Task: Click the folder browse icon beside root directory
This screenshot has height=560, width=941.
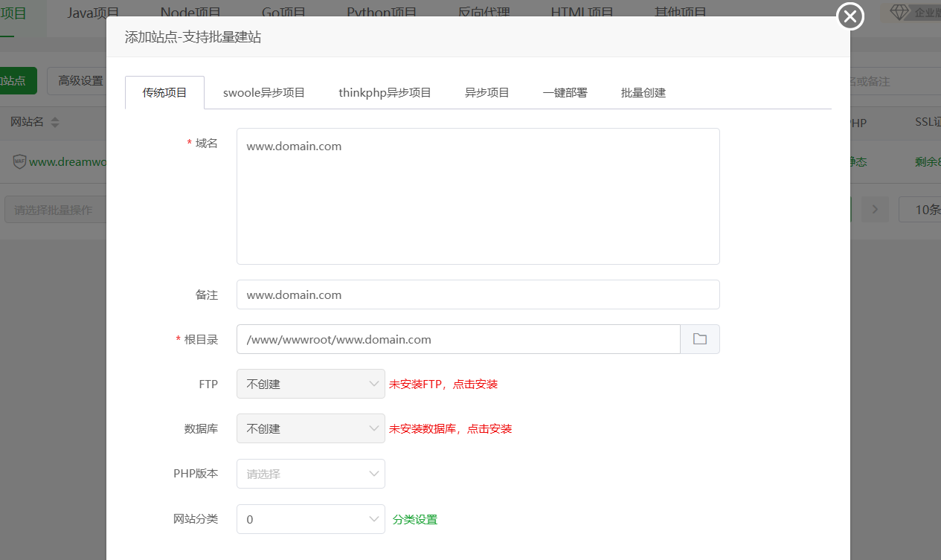Action: coord(699,339)
